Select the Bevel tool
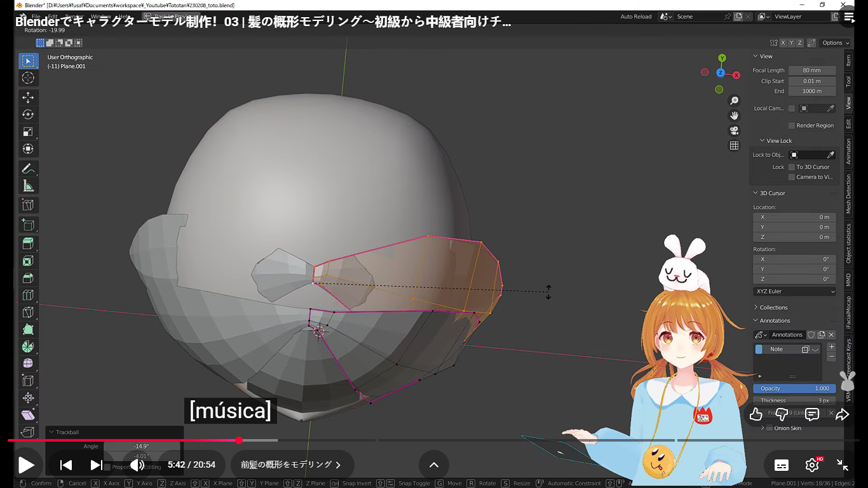 click(28, 278)
